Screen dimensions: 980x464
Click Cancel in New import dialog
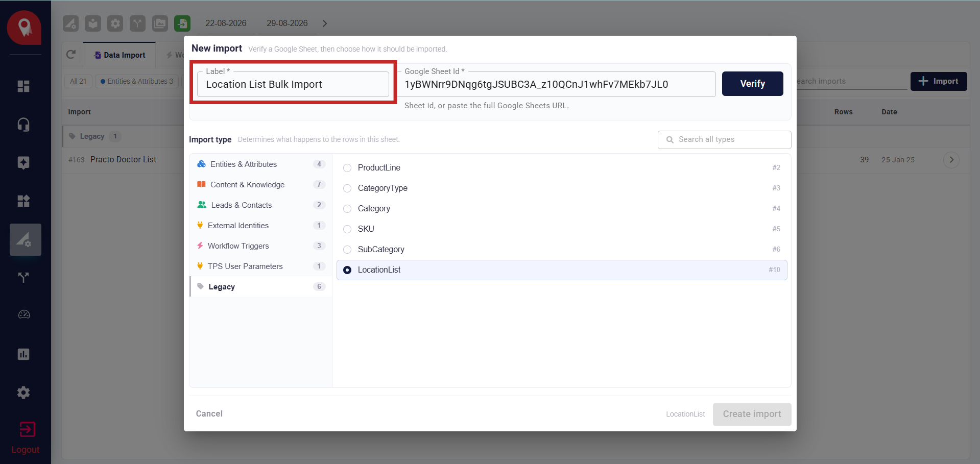(209, 414)
